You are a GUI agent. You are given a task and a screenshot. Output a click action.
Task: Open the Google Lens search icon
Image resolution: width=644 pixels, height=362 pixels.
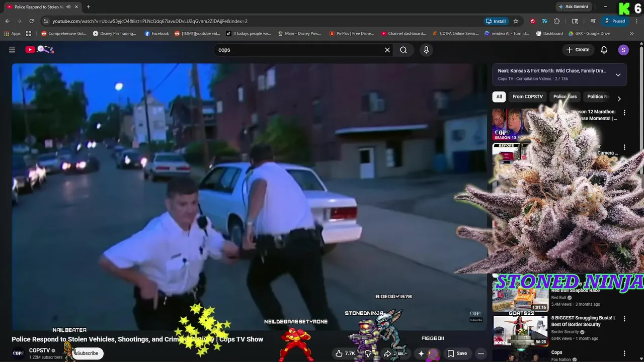click(x=575, y=21)
